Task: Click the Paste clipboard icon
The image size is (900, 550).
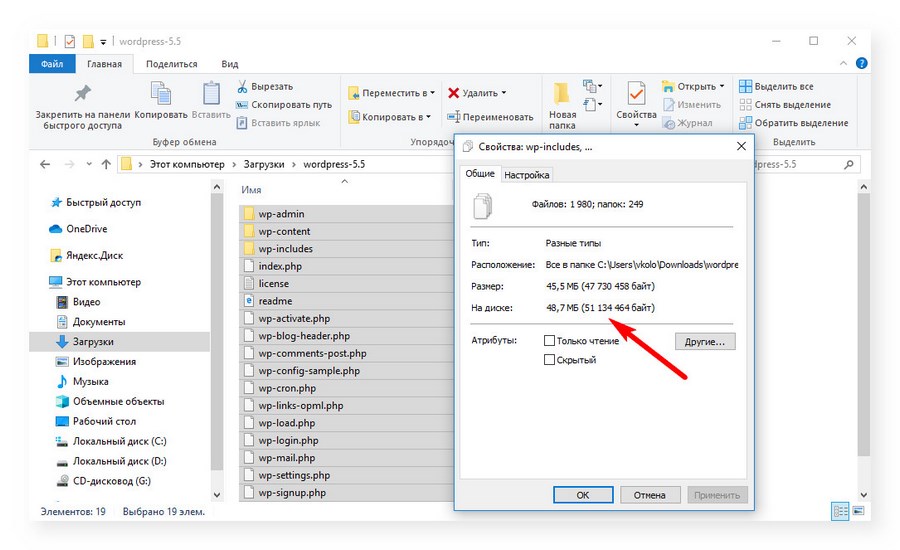Action: click(211, 93)
